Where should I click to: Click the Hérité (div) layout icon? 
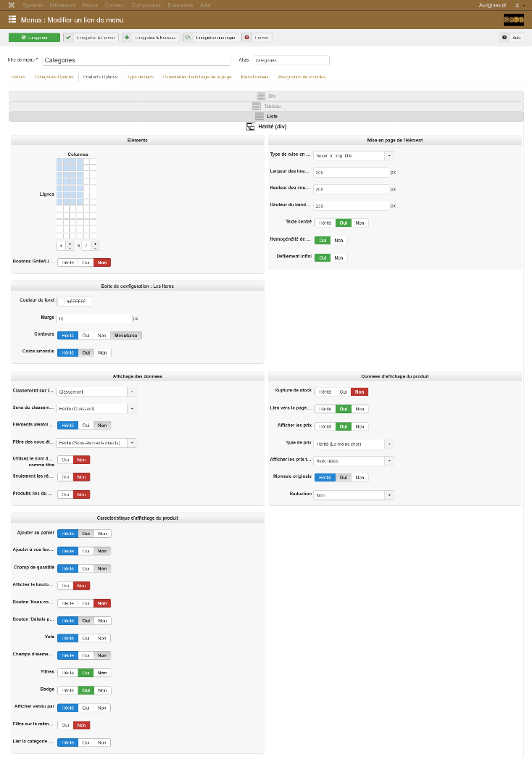tap(251, 126)
